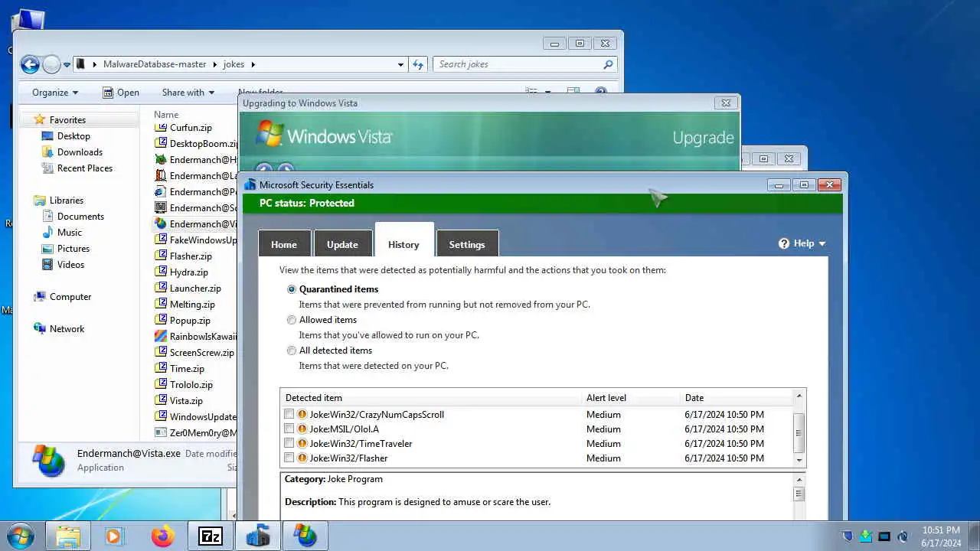
Task: Click the volume speaker tray icon
Action: (x=903, y=536)
